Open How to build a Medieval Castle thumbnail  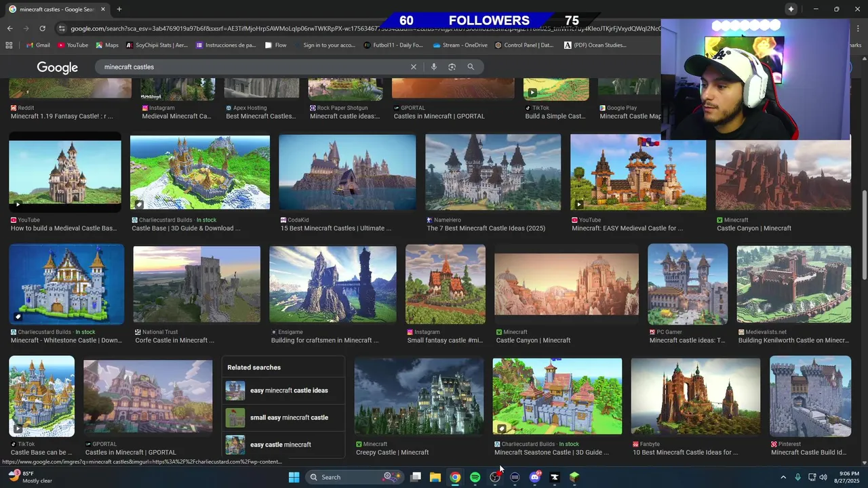pyautogui.click(x=65, y=172)
